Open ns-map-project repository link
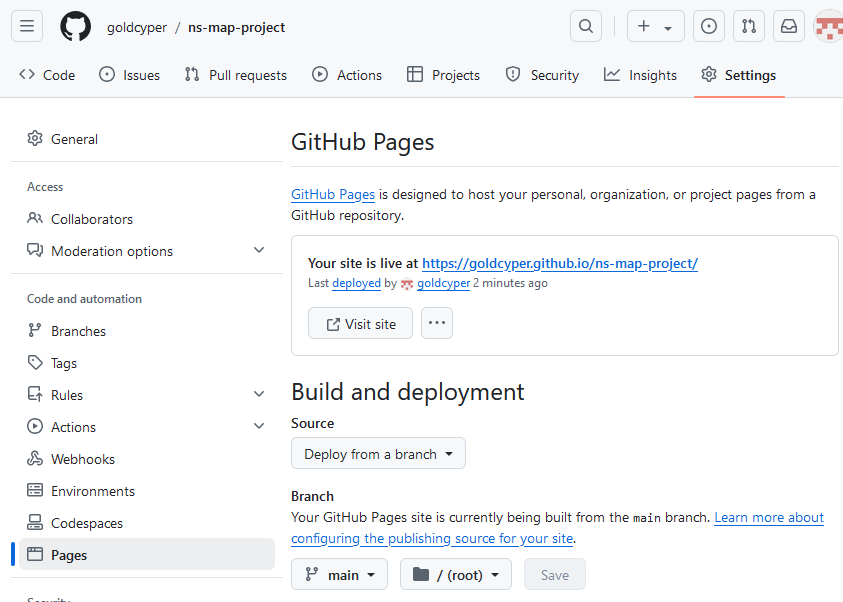 (236, 27)
